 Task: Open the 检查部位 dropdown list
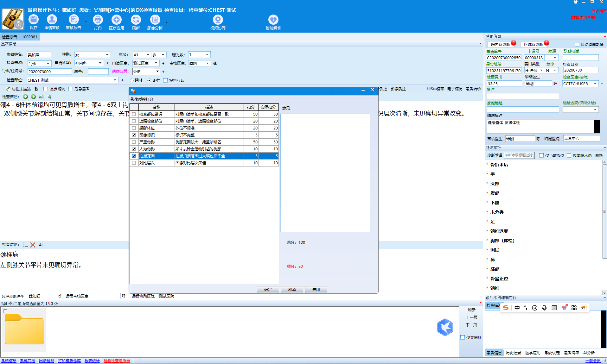coord(115,80)
